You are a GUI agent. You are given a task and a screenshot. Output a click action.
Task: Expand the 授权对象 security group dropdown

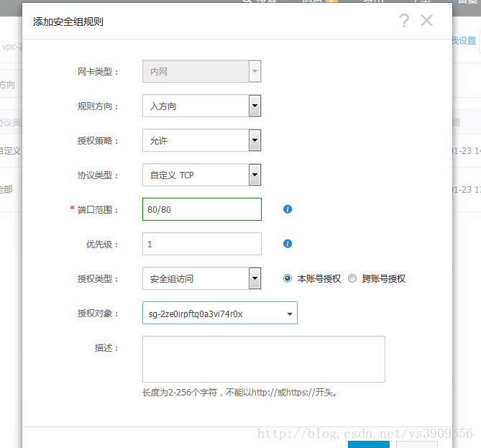219,314
